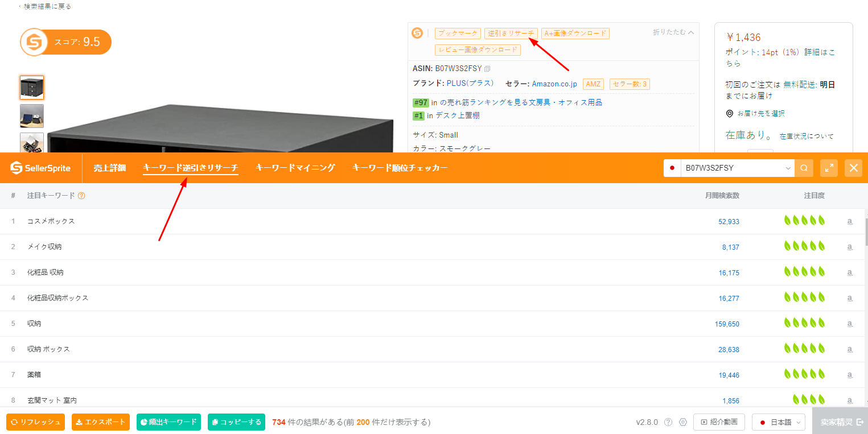Image resolution: width=868 pixels, height=434 pixels.
Task: Open the 無料配送 link
Action: tap(799, 84)
